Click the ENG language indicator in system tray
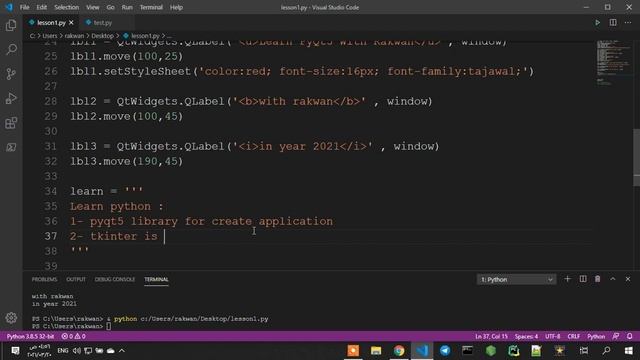This screenshot has width=640, height=360. coord(62,351)
